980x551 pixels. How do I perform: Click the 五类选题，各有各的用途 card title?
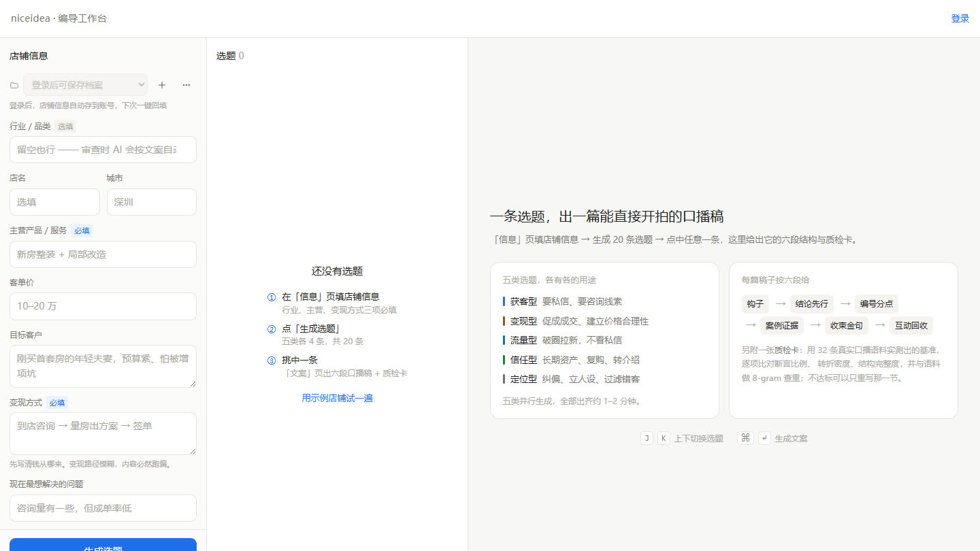550,280
